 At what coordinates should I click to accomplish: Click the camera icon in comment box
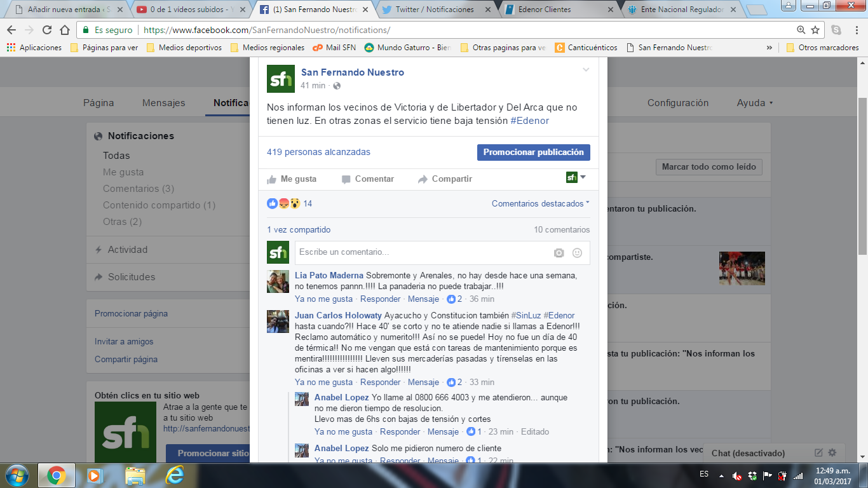(x=559, y=253)
